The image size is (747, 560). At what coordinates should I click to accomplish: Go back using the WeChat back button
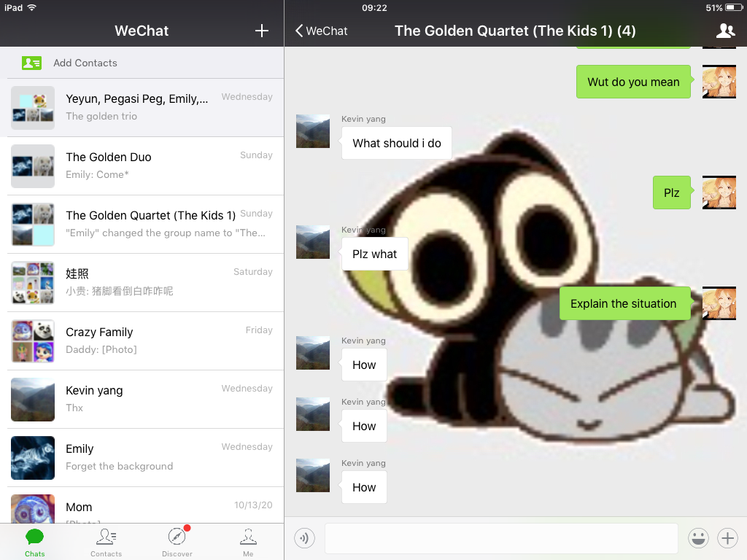(321, 31)
